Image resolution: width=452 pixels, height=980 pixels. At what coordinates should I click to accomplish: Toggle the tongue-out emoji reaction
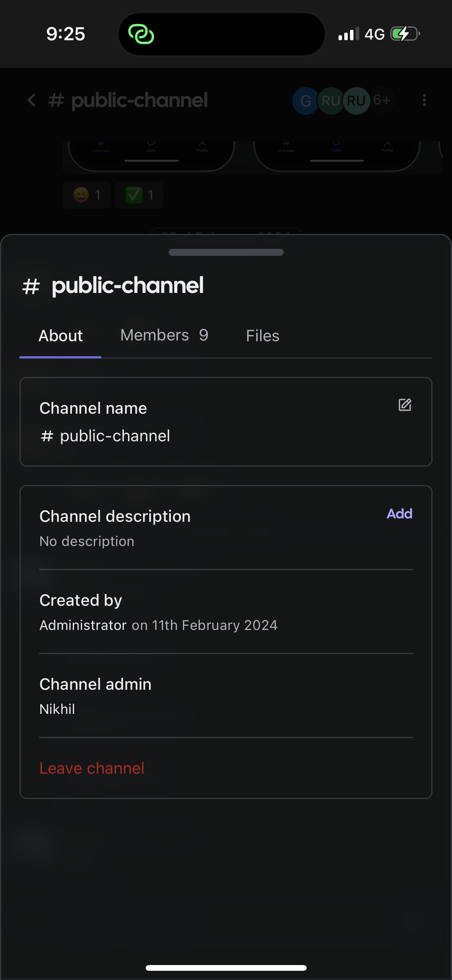pos(86,195)
